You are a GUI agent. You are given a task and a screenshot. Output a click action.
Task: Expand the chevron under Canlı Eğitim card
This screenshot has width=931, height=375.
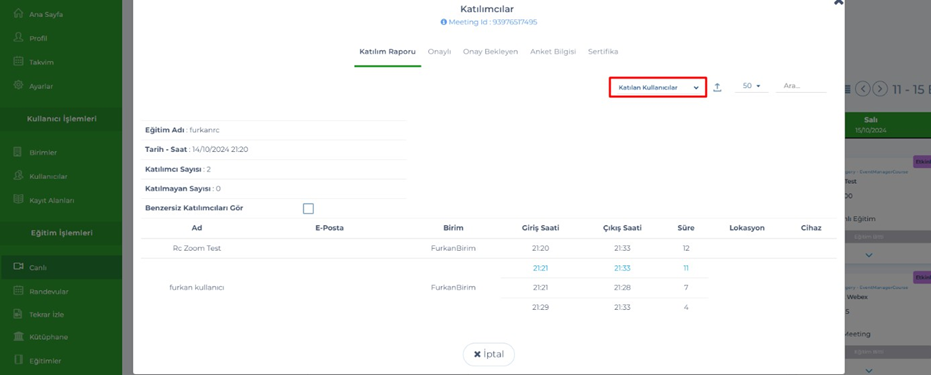tap(869, 255)
